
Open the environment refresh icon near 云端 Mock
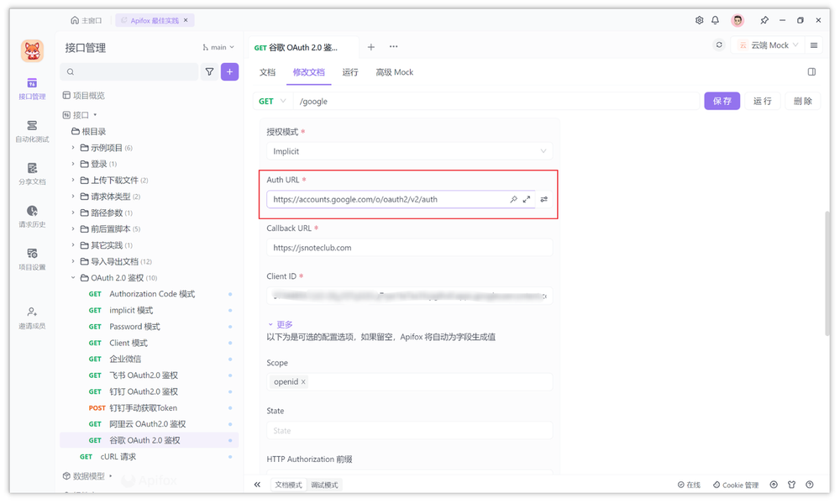(x=719, y=45)
